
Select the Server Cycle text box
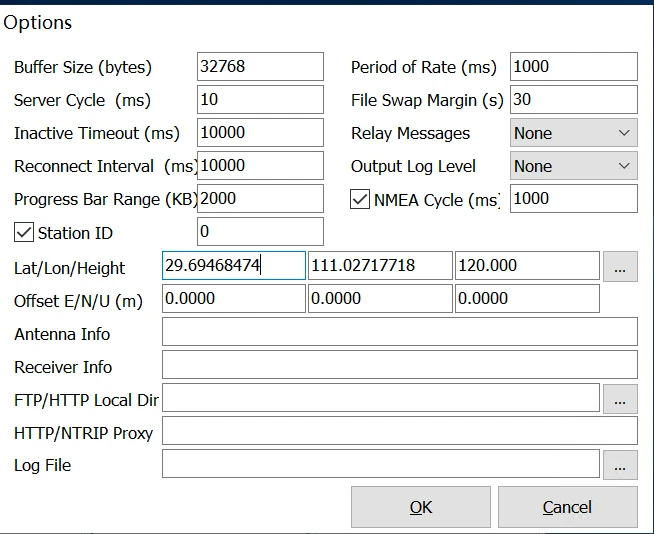coord(260,100)
